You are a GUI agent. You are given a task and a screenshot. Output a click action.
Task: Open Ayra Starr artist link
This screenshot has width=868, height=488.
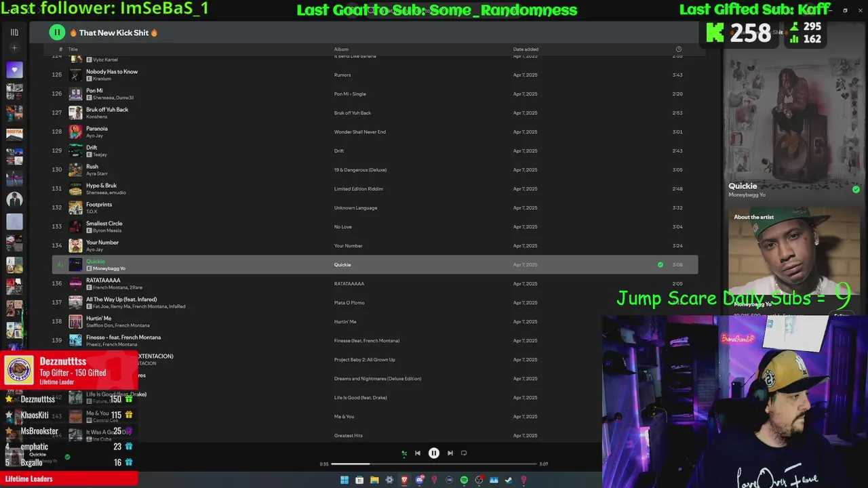(x=97, y=174)
